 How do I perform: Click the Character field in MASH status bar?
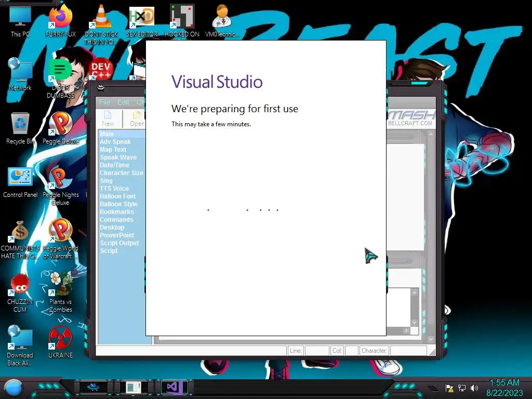point(408,351)
